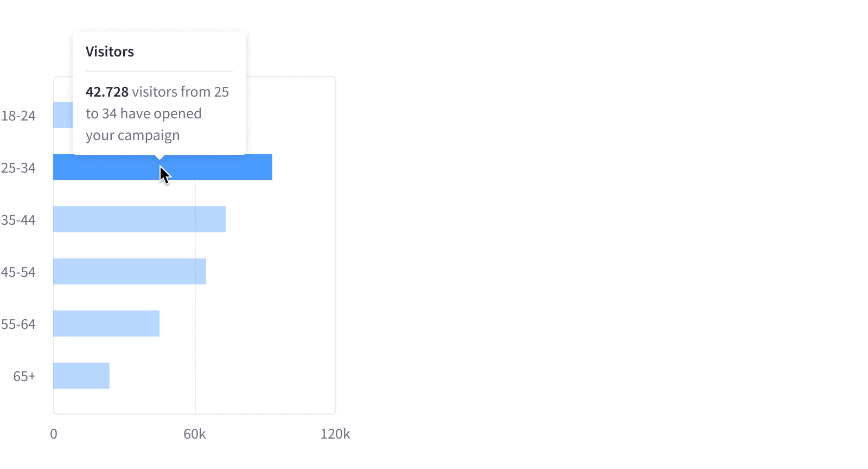Click the 60k axis tick label
Viewport: 868px width, 469px height.
point(195,434)
